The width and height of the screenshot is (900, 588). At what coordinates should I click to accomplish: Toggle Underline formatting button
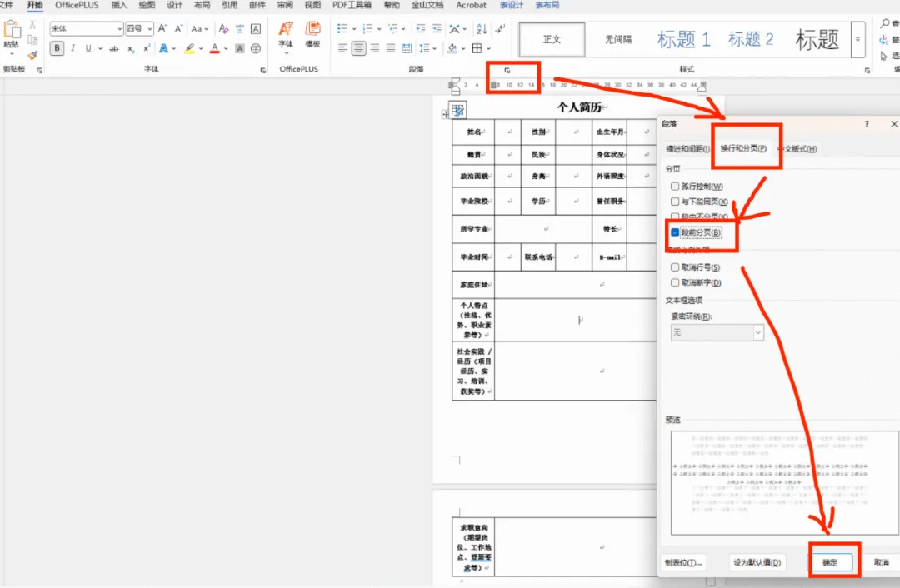[x=88, y=49]
